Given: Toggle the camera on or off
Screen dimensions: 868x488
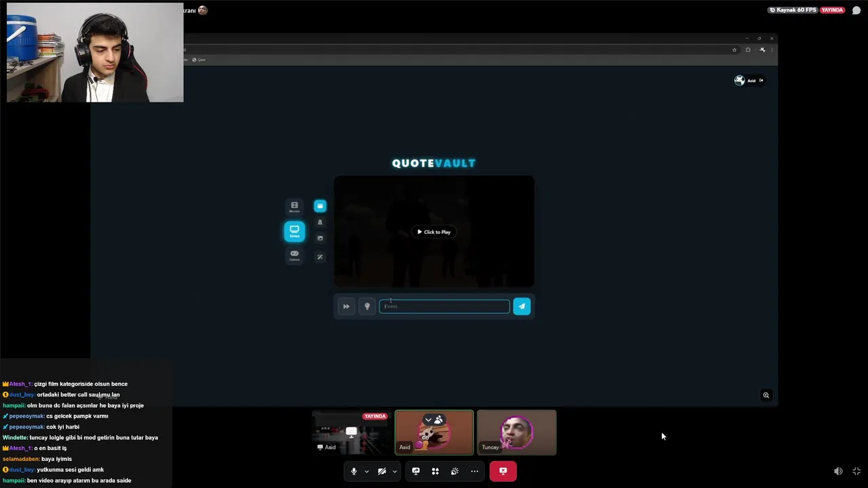Looking at the screenshot, I should pos(382,471).
